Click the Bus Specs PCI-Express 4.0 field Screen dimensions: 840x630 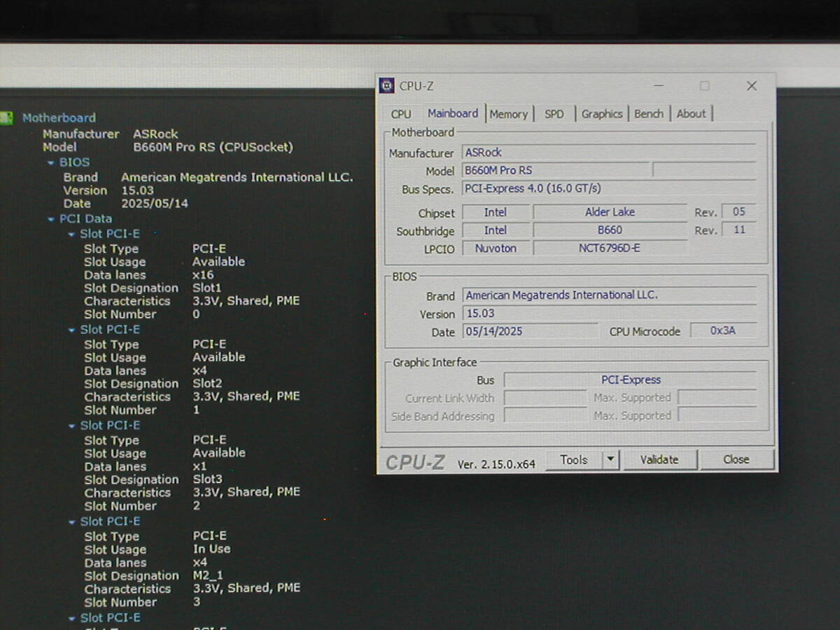point(609,189)
